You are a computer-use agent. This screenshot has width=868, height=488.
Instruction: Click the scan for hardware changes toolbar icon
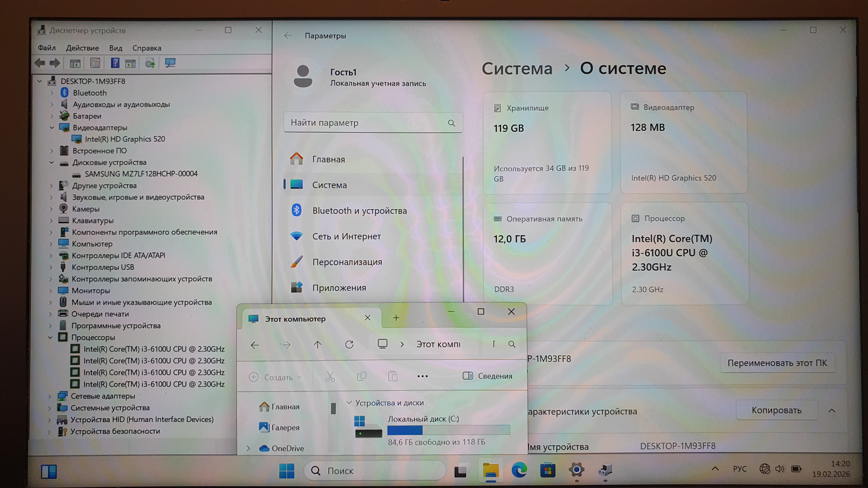click(170, 63)
